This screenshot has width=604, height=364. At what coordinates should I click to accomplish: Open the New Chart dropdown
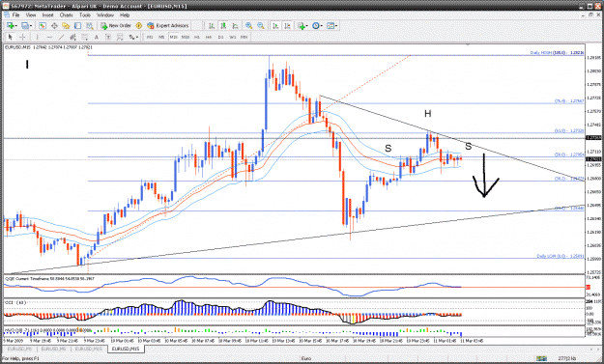pos(12,26)
